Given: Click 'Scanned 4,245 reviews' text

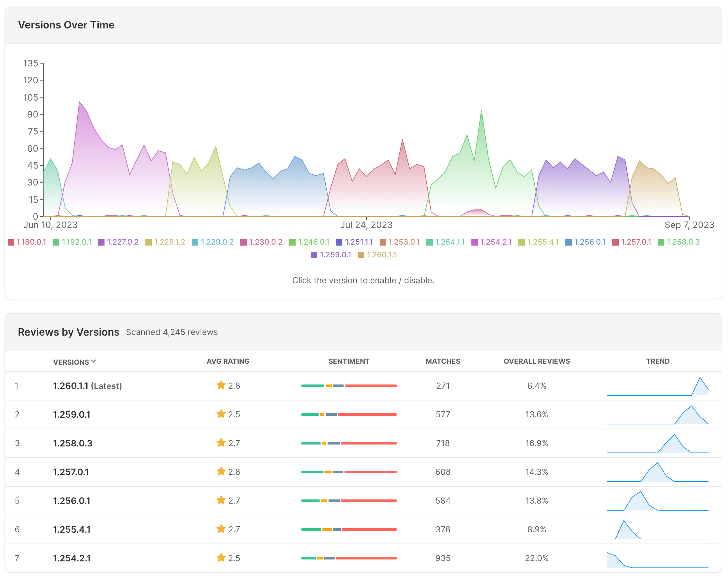Looking at the screenshot, I should (x=172, y=332).
